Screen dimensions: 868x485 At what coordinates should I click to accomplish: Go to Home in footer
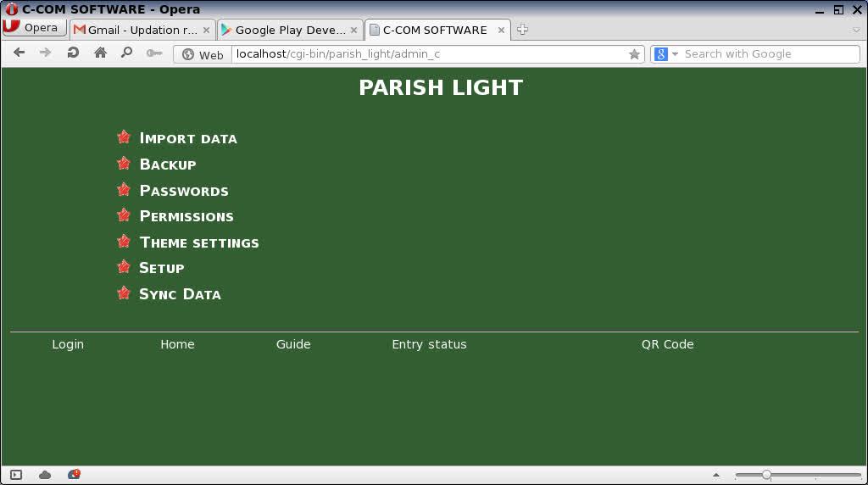coord(177,344)
